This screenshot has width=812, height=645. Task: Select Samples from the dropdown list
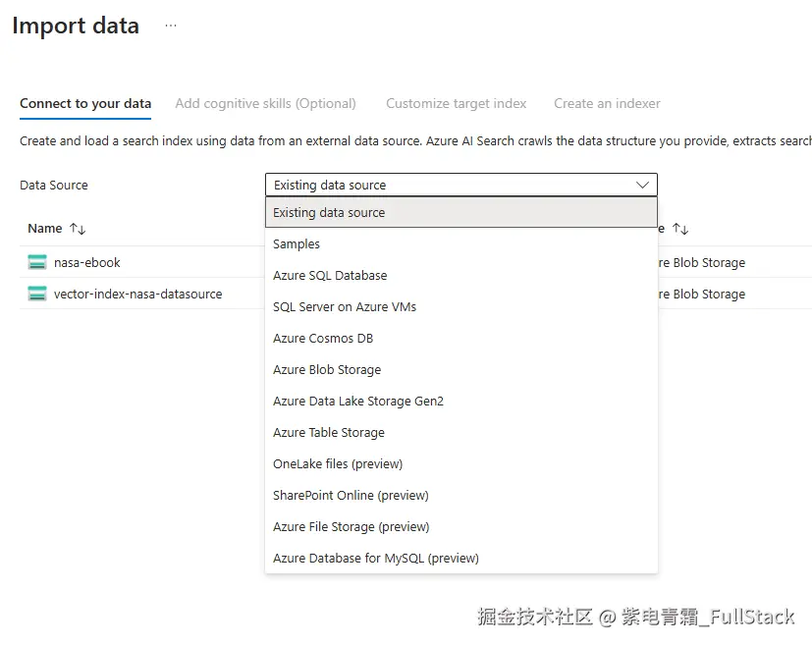297,243
